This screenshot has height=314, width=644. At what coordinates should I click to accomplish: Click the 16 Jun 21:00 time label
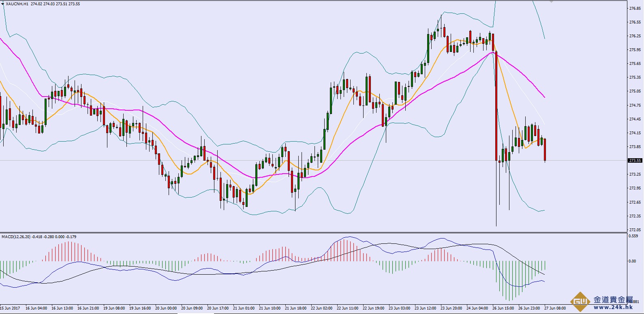(88, 308)
